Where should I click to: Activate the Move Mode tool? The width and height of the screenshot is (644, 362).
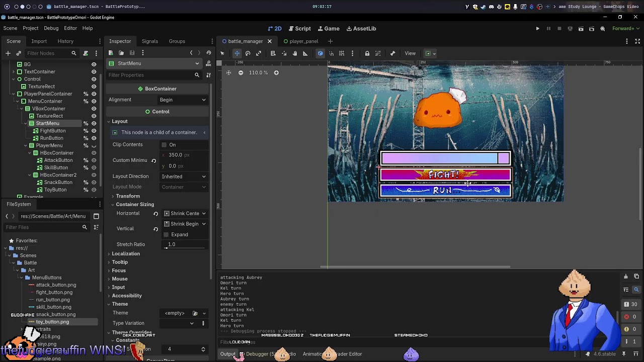(237, 53)
